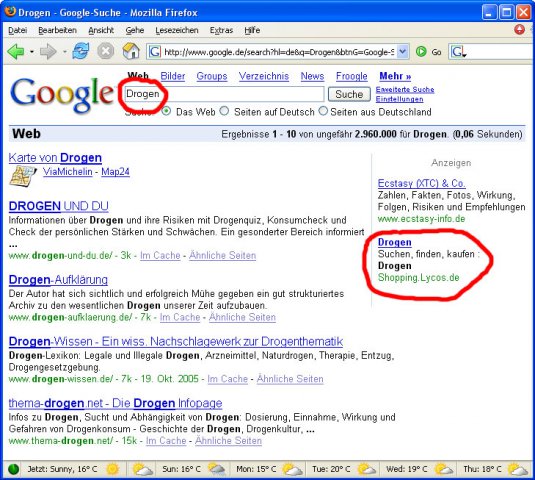This screenshot has width=535, height=480.
Task: Click the Google search input field
Action: point(224,94)
